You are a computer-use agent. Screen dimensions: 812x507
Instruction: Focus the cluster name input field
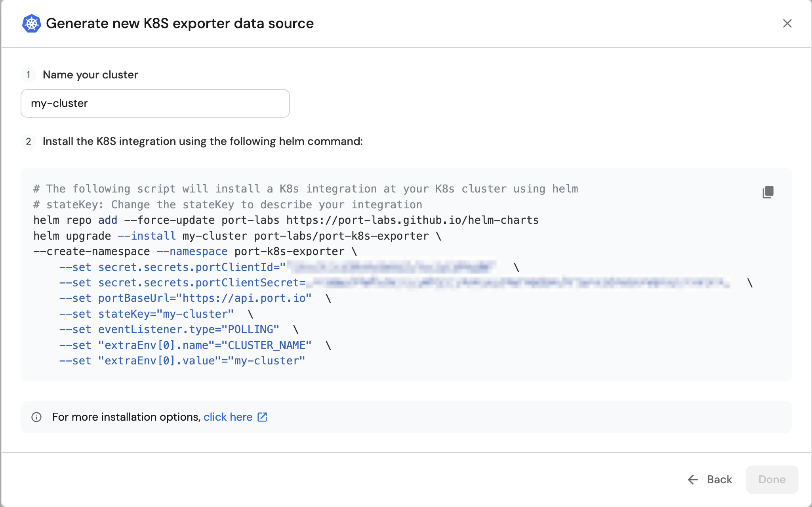tap(155, 103)
